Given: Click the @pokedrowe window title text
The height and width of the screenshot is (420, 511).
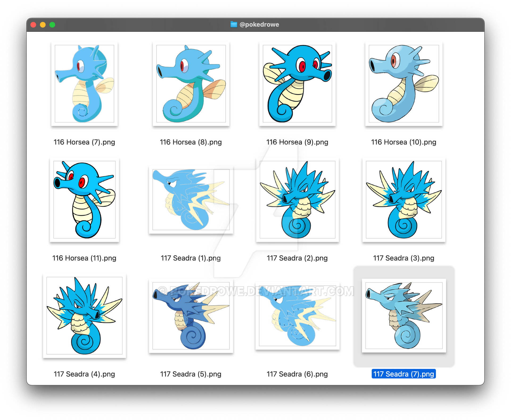Looking at the screenshot, I should click(x=259, y=24).
